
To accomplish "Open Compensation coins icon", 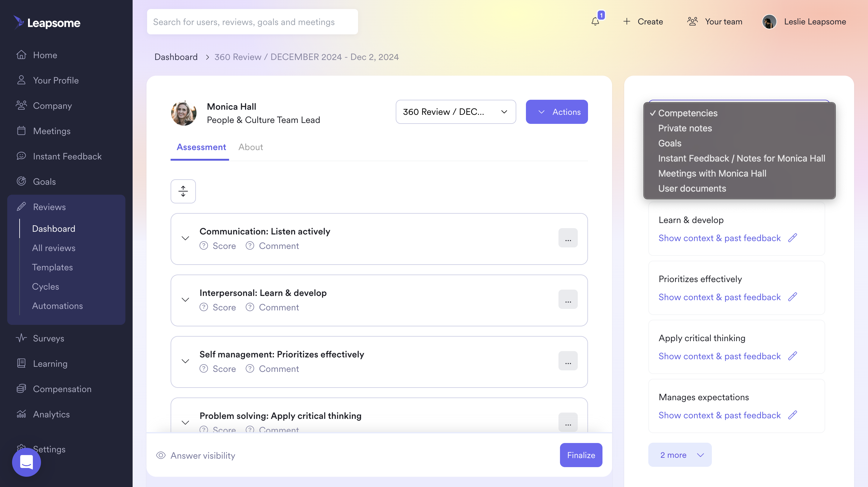I will [21, 388].
